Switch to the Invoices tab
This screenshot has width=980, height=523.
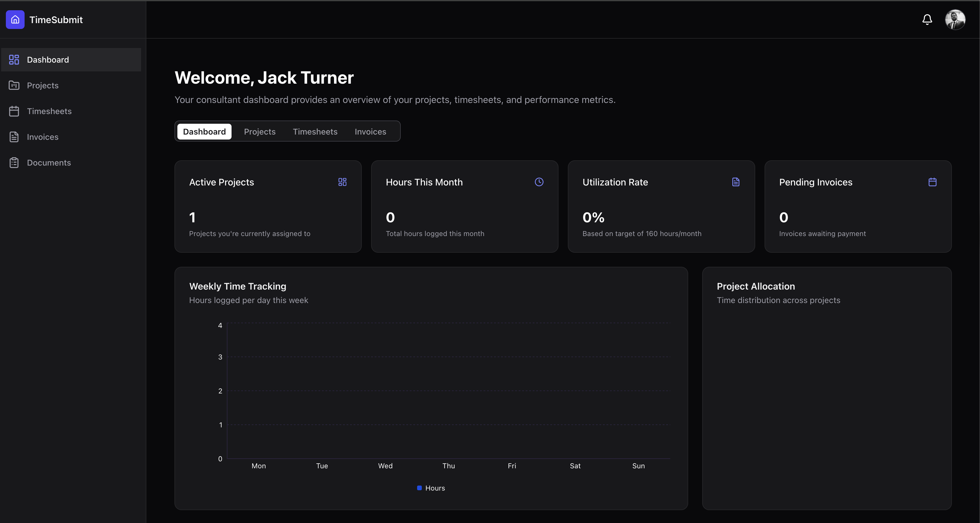370,132
